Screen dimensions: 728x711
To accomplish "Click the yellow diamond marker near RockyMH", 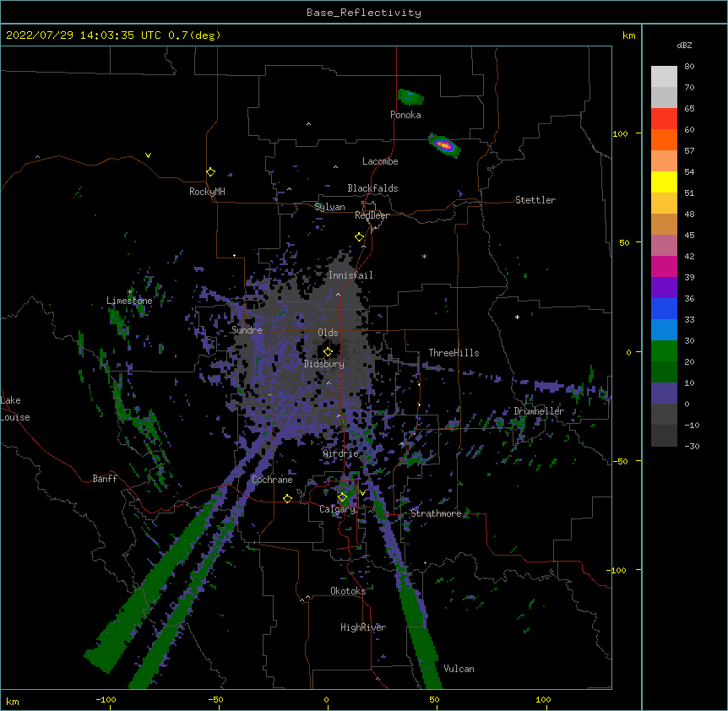I will (210, 171).
